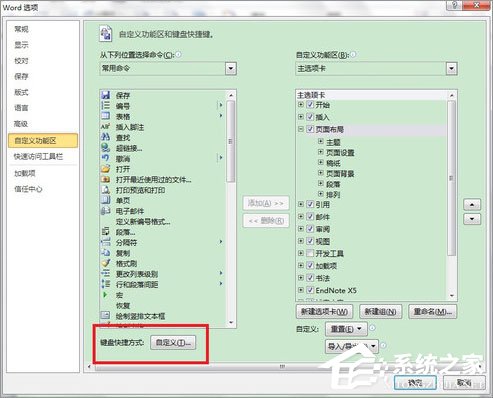
Task: Select the 编号 numbering icon
Action: click(105, 106)
